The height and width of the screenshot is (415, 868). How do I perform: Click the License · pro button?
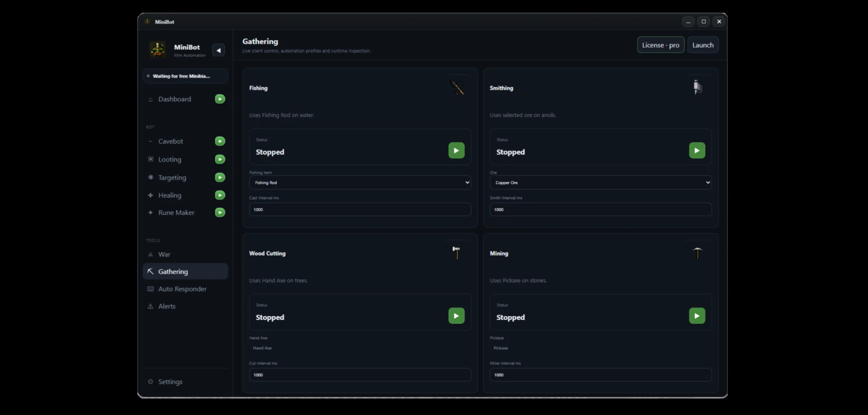pyautogui.click(x=660, y=45)
